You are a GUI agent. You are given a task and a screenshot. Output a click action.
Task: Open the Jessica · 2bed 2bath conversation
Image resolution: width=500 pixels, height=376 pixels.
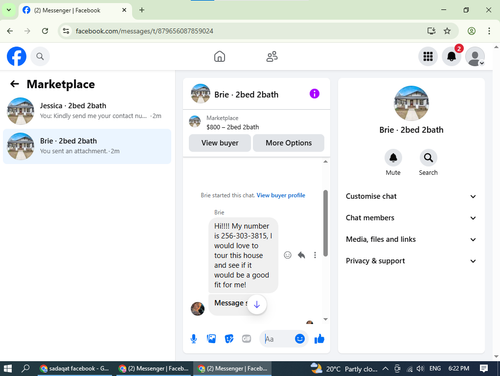(87, 111)
